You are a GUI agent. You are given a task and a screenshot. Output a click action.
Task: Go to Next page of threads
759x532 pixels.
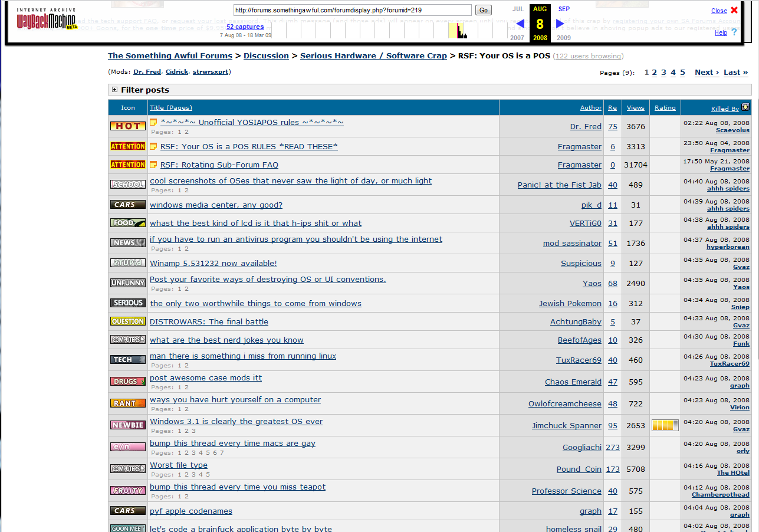pyautogui.click(x=707, y=72)
